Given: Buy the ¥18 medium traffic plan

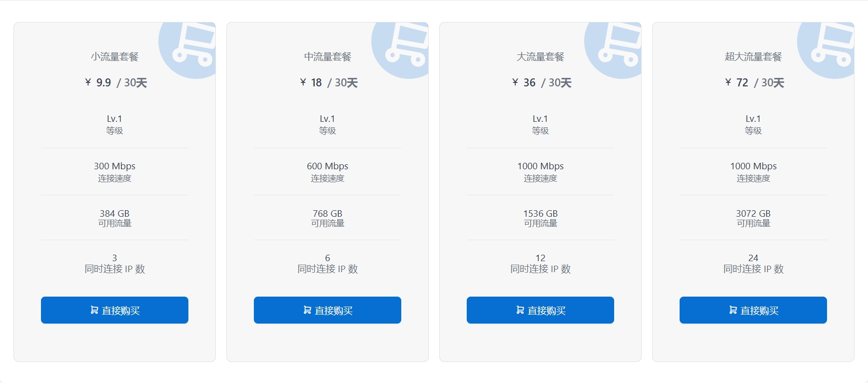Looking at the screenshot, I should 327,310.
